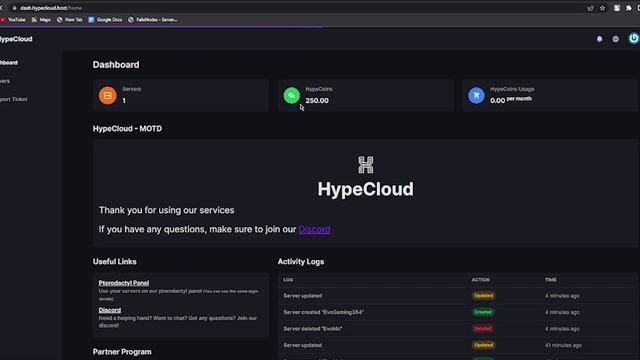Click the Activity Logs heading
Screen dimensions: 640x360
point(301,262)
